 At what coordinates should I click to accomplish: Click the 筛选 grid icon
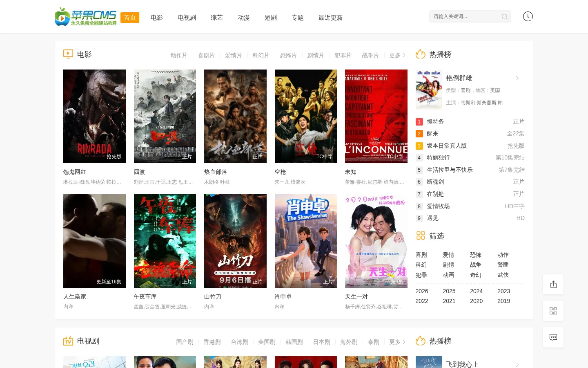[421, 236]
